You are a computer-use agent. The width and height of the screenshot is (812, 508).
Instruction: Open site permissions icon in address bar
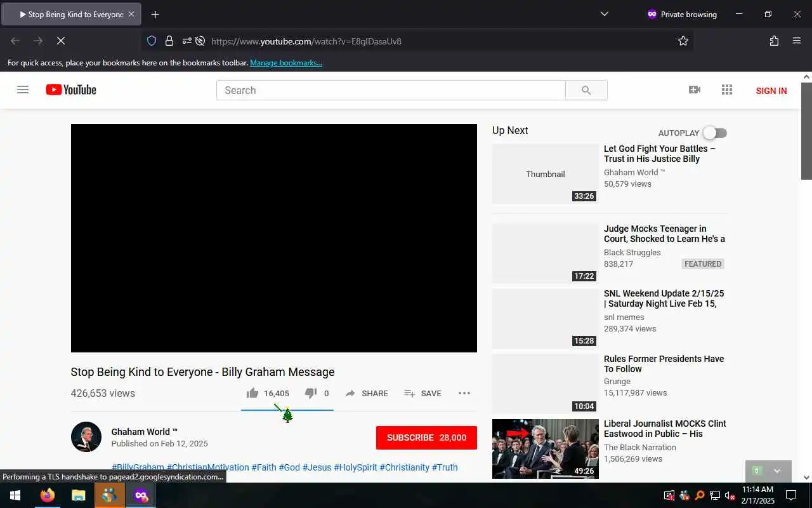187,41
